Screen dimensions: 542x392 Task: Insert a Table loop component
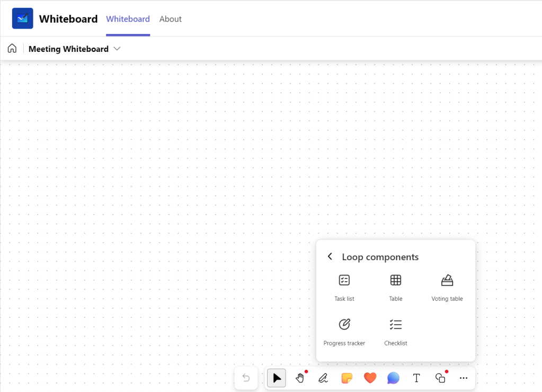[396, 288]
